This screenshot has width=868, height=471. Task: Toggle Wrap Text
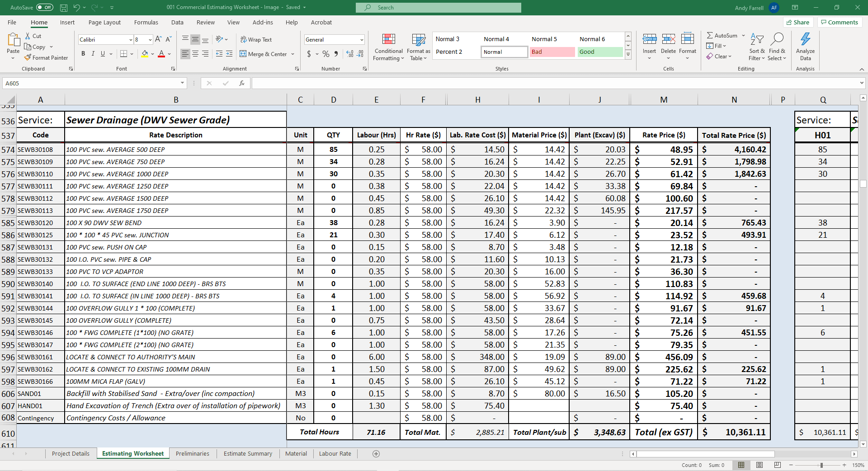(x=256, y=40)
